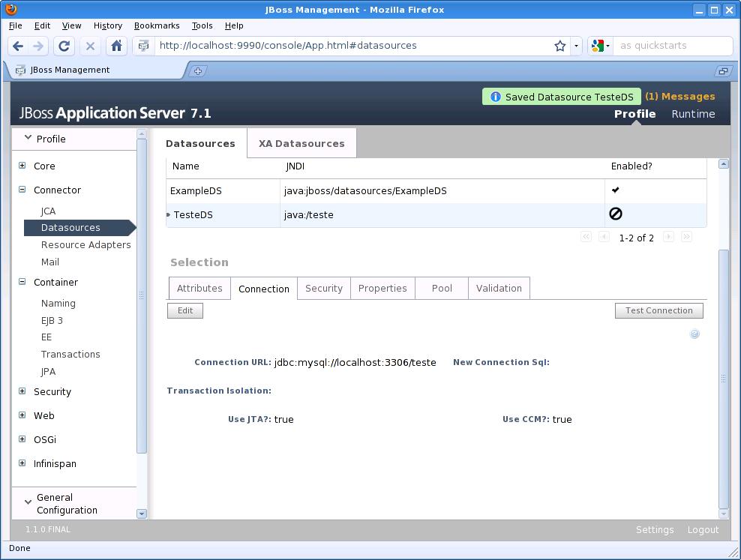Expand the Security tree node in sidebar
This screenshot has width=741, height=560.
click(22, 391)
